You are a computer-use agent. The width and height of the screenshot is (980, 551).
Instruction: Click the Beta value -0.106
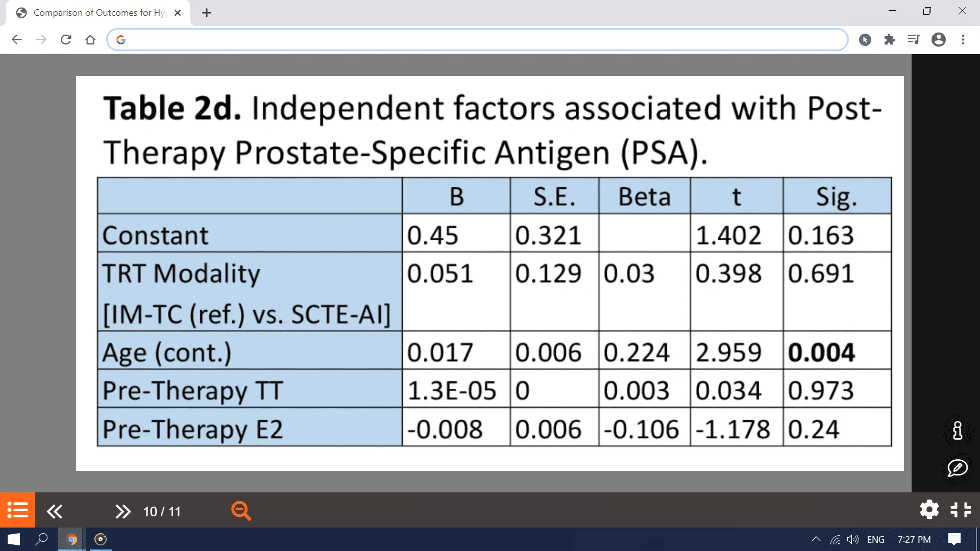[x=641, y=429]
